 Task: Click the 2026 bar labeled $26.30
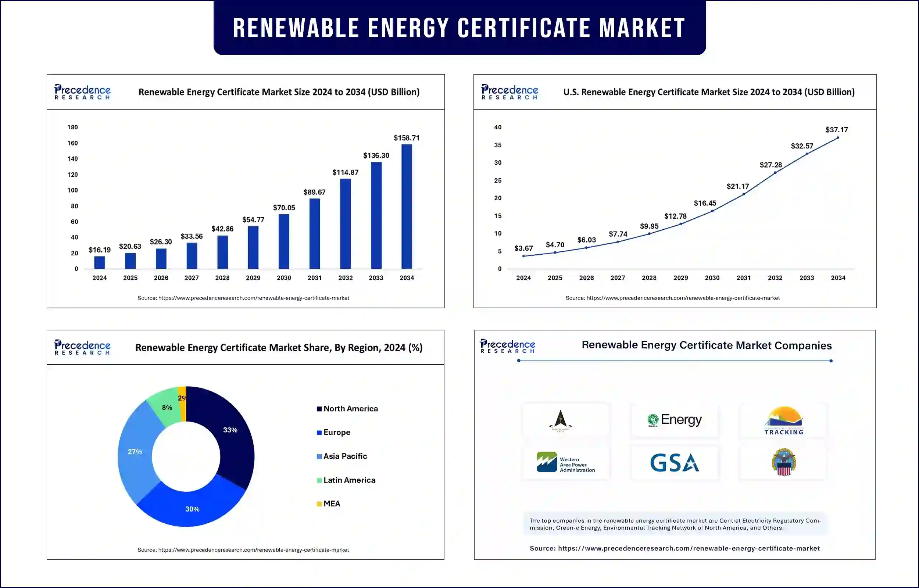tap(161, 258)
